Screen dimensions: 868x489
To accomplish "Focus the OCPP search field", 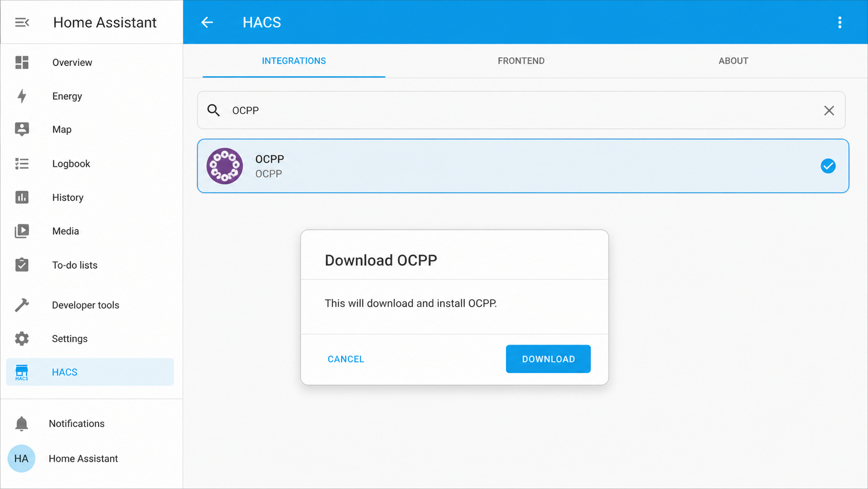I will 521,110.
